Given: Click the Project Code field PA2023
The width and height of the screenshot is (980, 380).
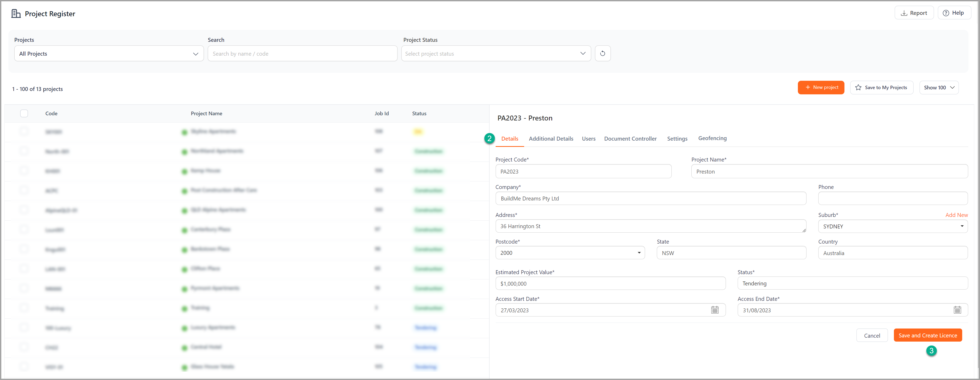Looking at the screenshot, I should click(583, 171).
